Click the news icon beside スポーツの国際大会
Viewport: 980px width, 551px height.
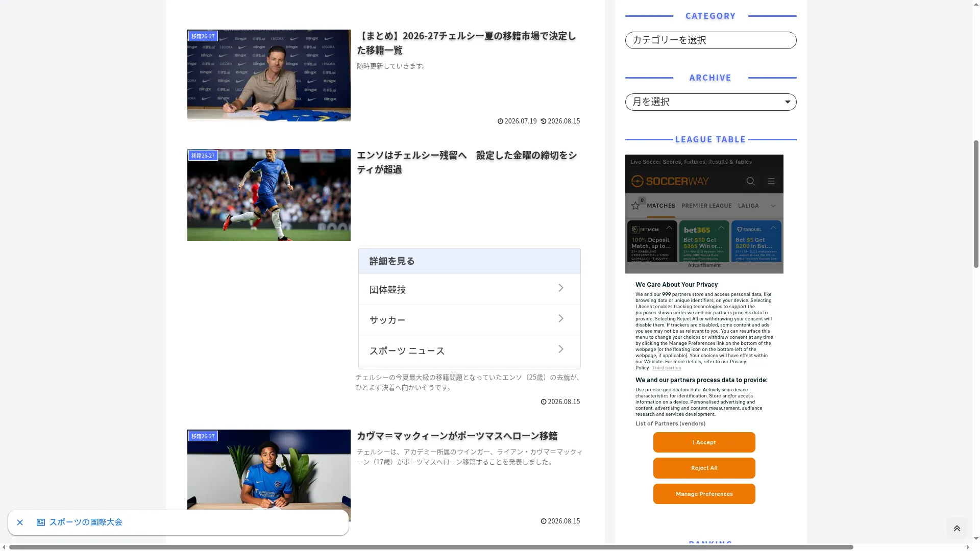pos(41,522)
